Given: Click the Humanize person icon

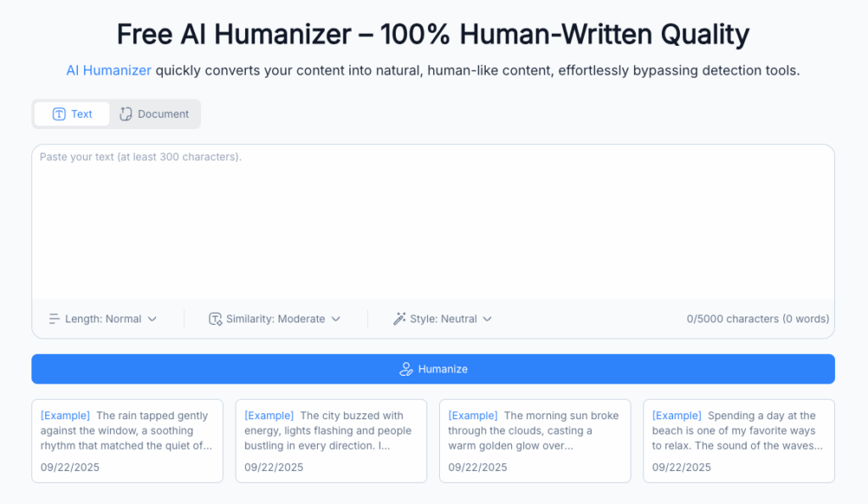Looking at the screenshot, I should pos(405,369).
